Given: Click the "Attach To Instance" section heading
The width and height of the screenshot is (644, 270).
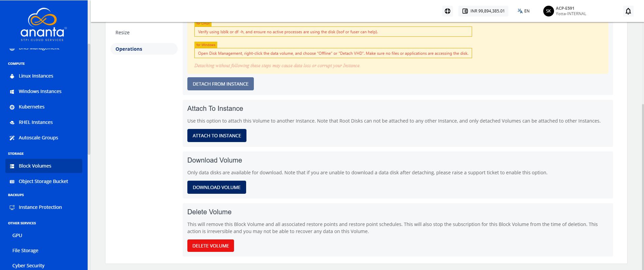Looking at the screenshot, I should pyautogui.click(x=215, y=108).
